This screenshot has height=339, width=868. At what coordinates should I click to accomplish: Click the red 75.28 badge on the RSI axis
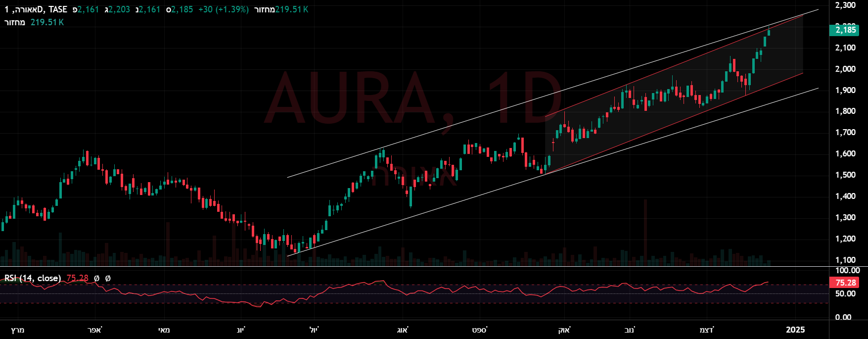pyautogui.click(x=845, y=283)
